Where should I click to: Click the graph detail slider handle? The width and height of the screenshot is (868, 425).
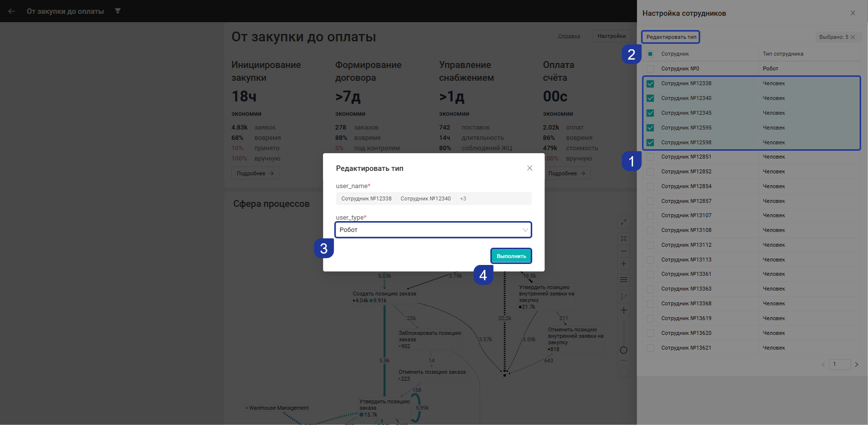624,350
